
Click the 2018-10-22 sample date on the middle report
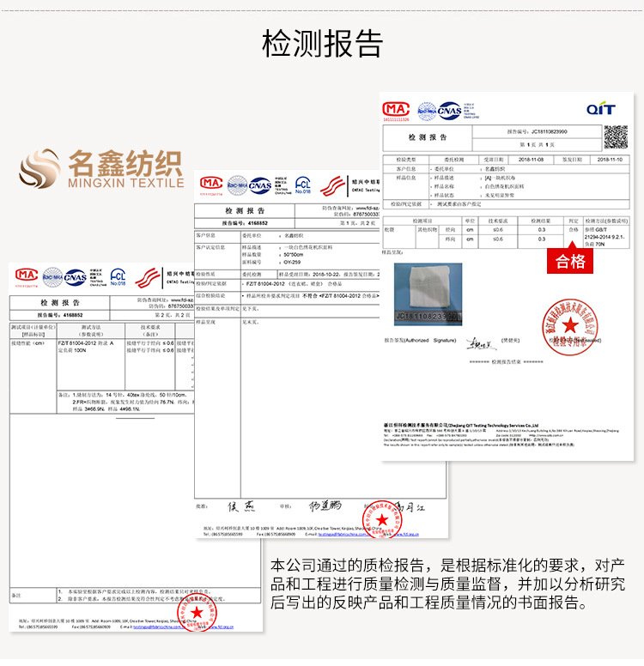327,275
